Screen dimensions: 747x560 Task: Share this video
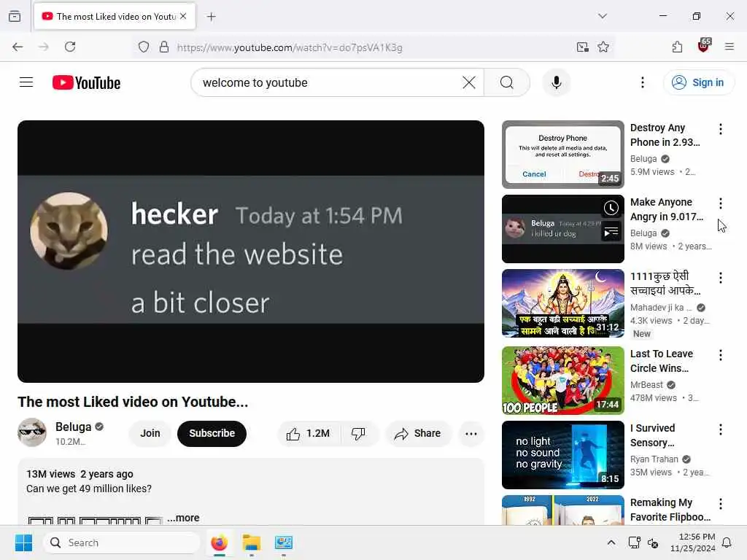[417, 433]
